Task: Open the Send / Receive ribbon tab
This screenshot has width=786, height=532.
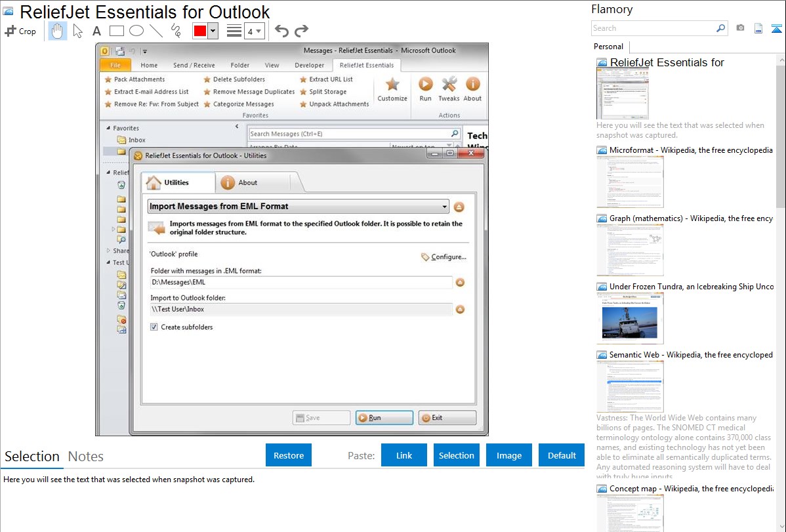Action: click(194, 65)
